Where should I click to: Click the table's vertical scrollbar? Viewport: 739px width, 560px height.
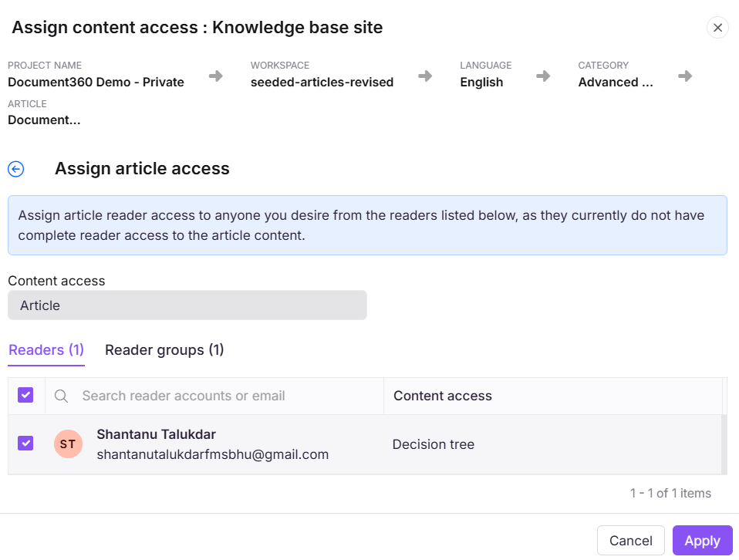click(724, 444)
